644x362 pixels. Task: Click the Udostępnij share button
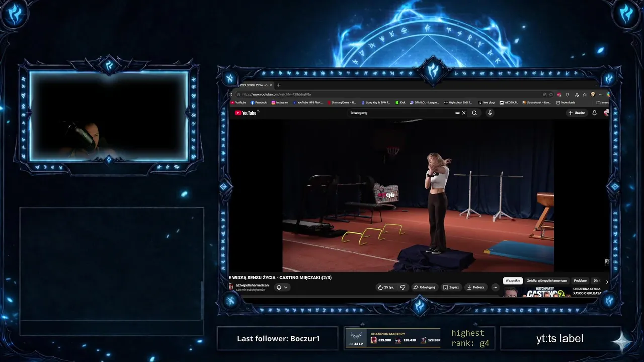(x=424, y=287)
